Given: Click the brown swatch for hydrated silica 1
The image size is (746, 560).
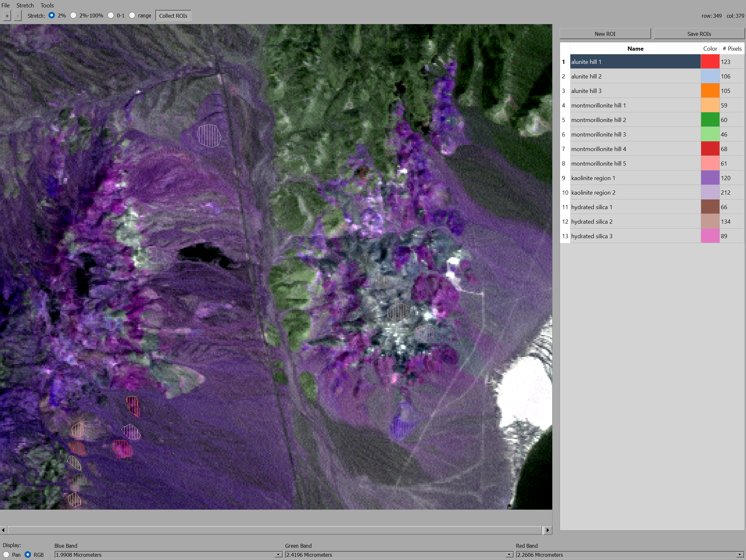Looking at the screenshot, I should pyautogui.click(x=710, y=207).
